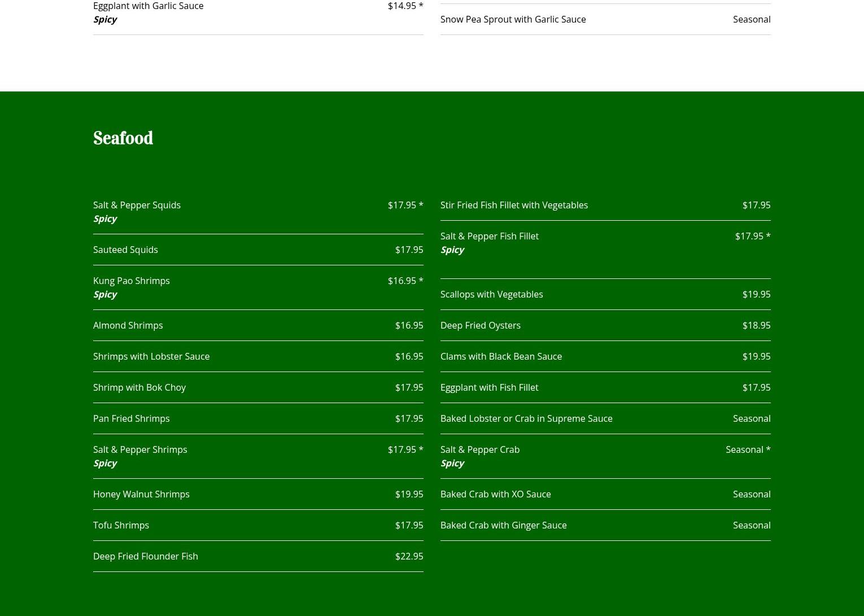This screenshot has height=616, width=864.
Task: Click Snow Pea Sprout with Garlic Sauce
Action: (513, 19)
